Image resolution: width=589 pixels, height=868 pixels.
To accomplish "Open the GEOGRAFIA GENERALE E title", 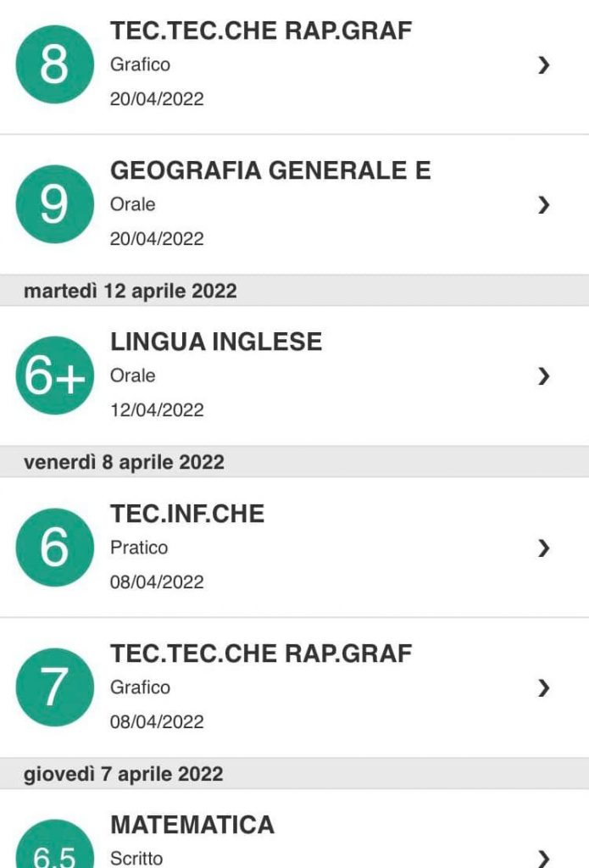I will [x=270, y=170].
